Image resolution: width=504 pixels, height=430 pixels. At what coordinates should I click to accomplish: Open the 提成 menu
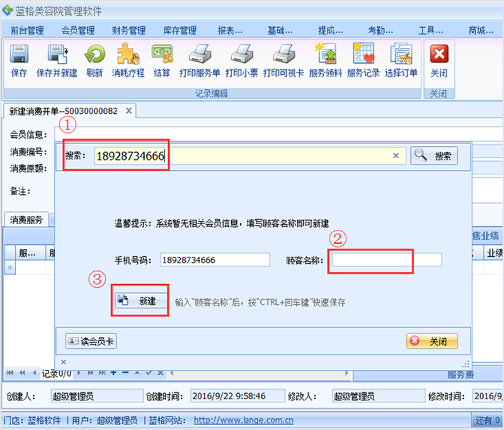[330, 30]
